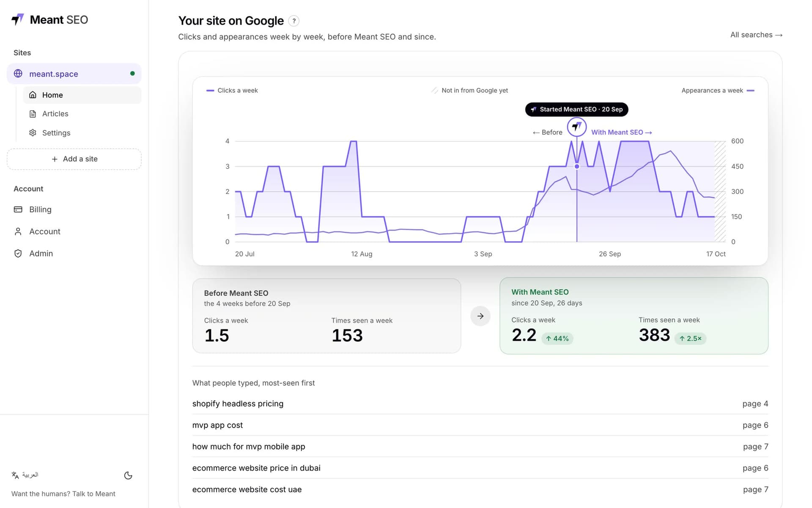Click the With Meant SEO card title
The image size is (812, 508).
(540, 292)
